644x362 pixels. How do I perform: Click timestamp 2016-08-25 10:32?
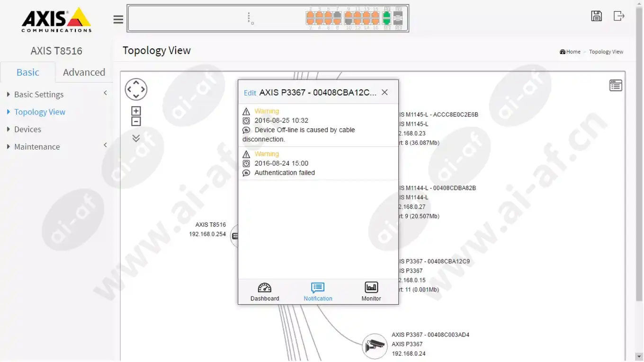[x=281, y=121]
